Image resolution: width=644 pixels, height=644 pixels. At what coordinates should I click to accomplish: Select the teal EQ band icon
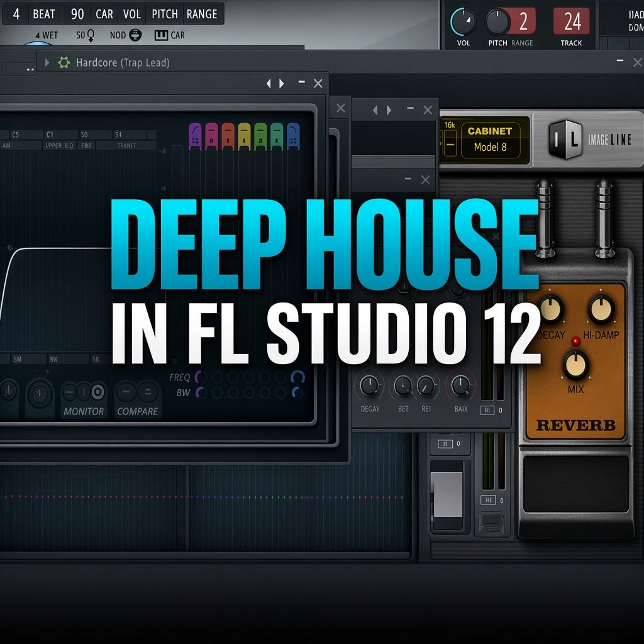coord(277,136)
